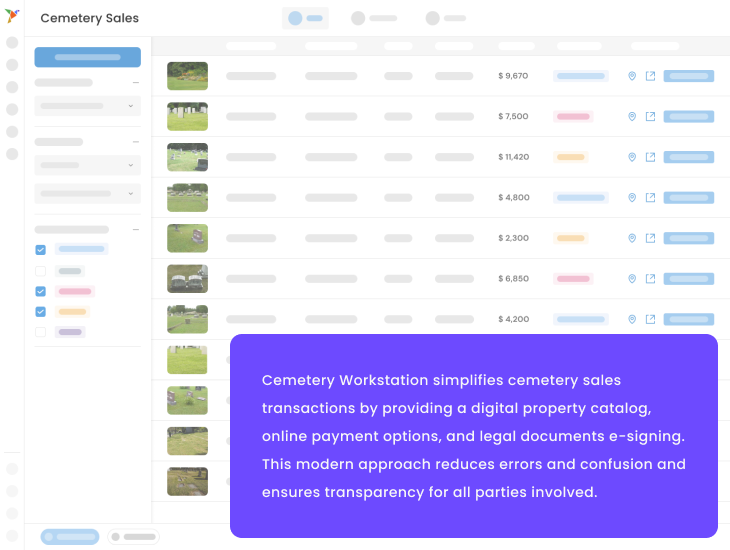Click the map pin icon in $7,500 row
730x550 pixels.
[x=632, y=116]
